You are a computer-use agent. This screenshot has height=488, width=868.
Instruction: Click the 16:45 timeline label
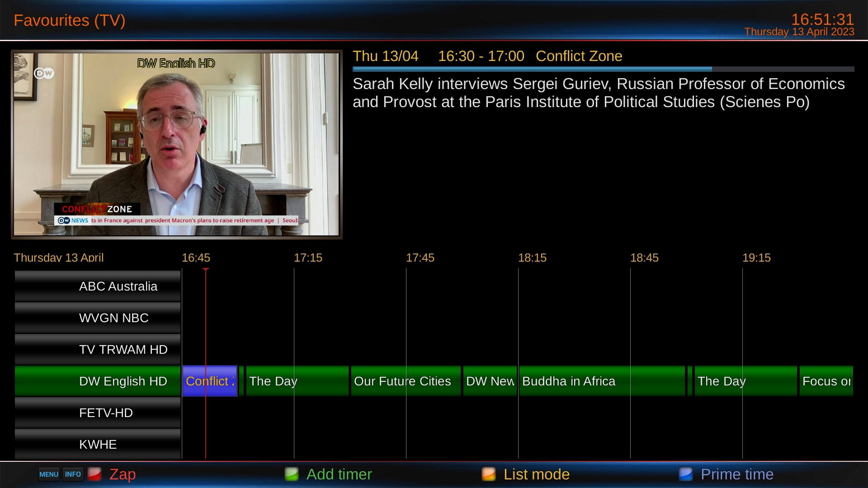coord(196,258)
